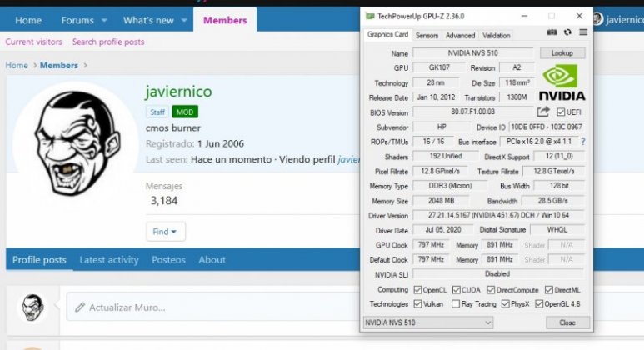The image size is (644, 350).
Task: Switch to the Sensors tab
Action: coord(427,35)
